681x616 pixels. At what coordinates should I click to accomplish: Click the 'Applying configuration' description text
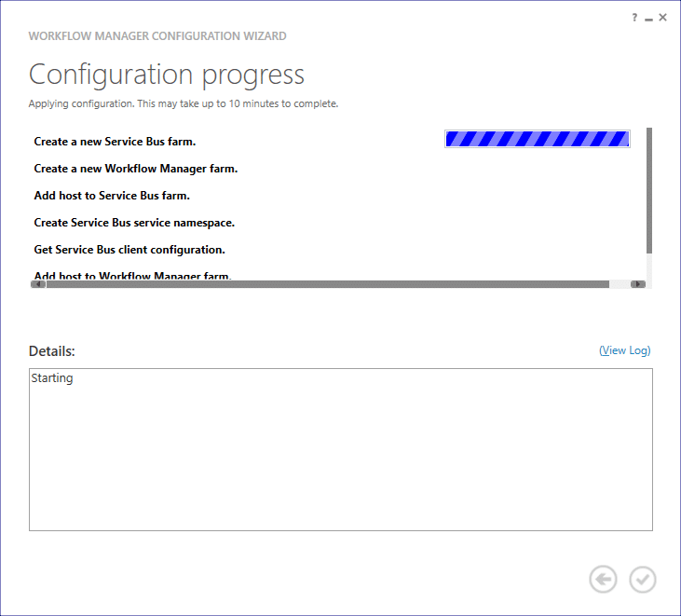[183, 103]
